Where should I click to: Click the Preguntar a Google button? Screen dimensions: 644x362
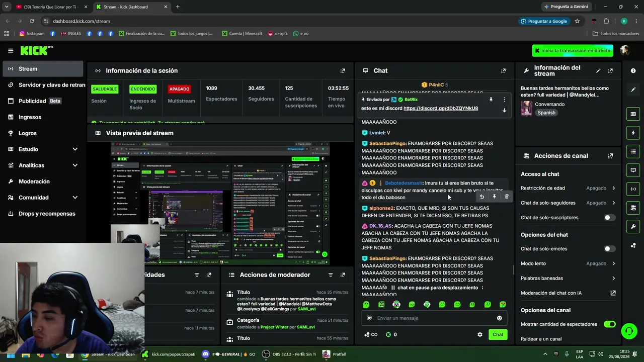[544, 21]
